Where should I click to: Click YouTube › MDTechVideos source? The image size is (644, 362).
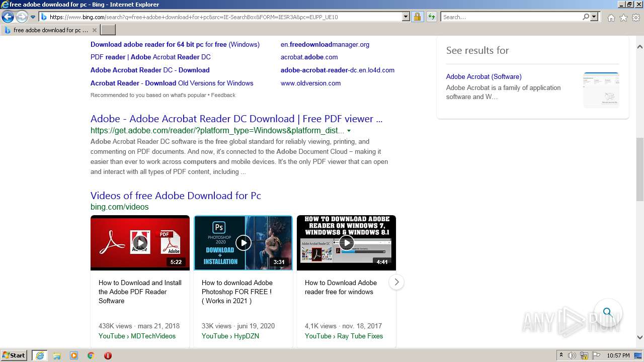click(137, 336)
